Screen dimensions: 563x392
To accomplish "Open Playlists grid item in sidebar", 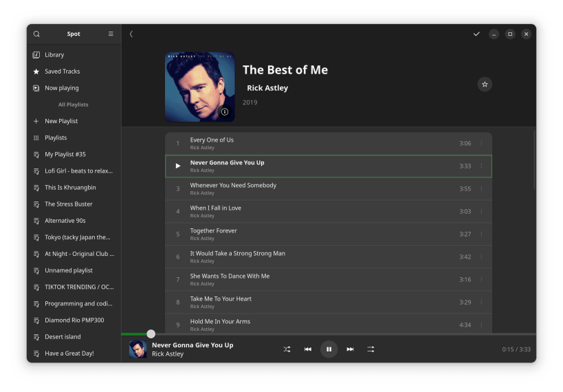I will pos(74,138).
